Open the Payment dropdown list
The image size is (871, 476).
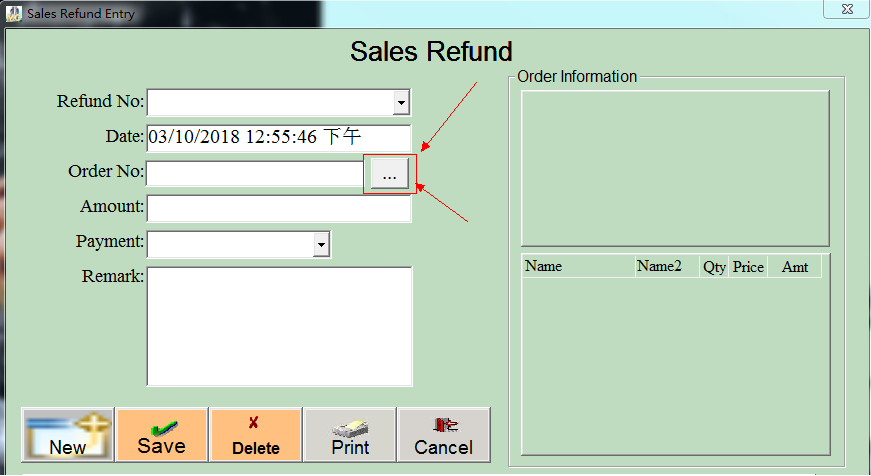pyautogui.click(x=321, y=243)
